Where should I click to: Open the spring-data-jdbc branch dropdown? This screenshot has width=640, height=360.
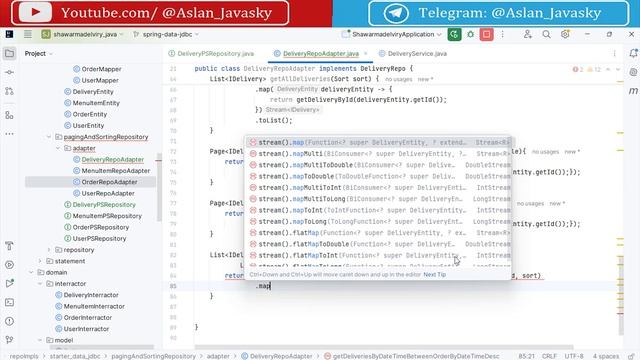click(166, 34)
